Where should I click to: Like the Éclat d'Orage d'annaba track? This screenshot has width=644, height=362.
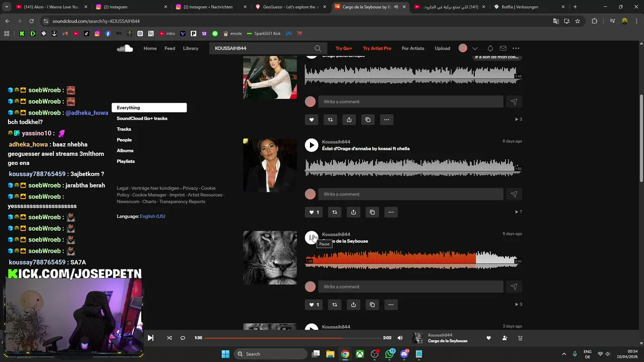(x=314, y=212)
